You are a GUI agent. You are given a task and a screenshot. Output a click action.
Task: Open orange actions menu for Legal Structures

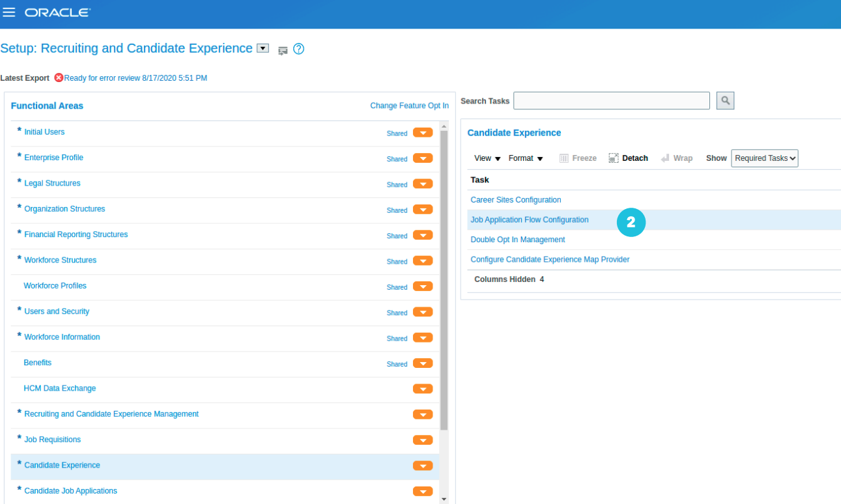click(423, 184)
